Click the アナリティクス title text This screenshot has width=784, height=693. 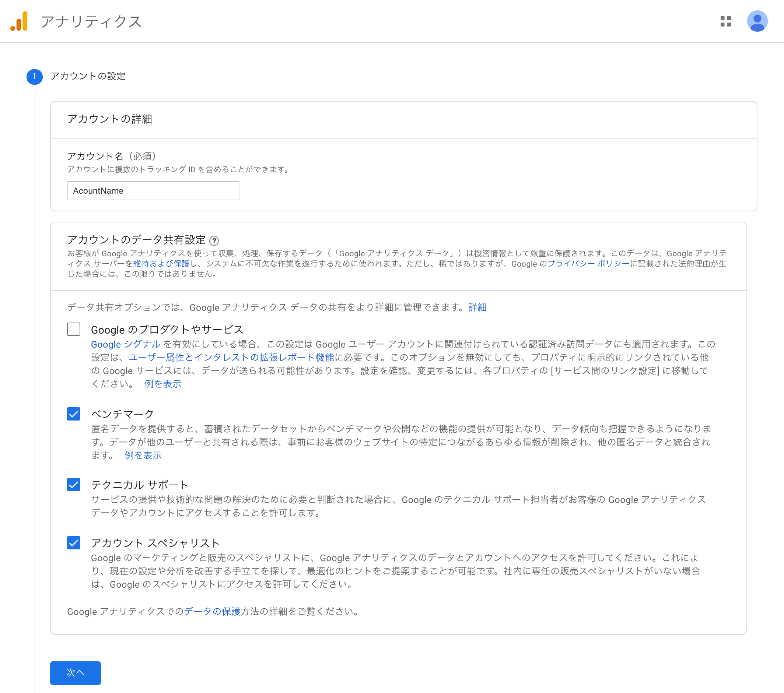point(91,22)
